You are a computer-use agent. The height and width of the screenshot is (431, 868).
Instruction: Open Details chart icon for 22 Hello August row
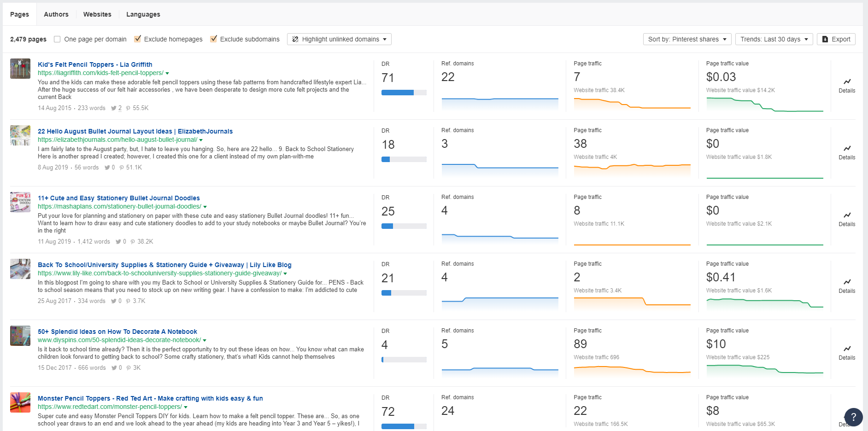click(x=847, y=149)
